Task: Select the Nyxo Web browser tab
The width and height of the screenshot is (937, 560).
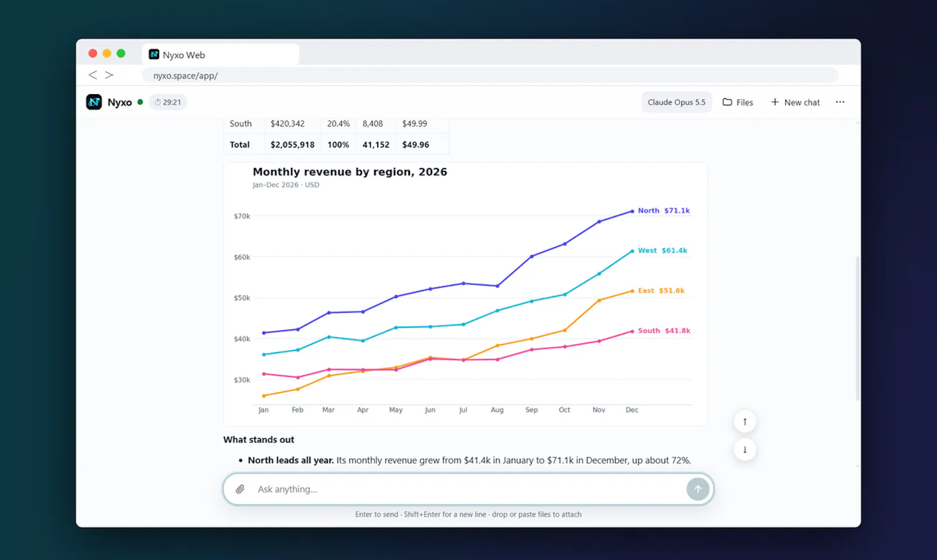Action: coord(221,54)
